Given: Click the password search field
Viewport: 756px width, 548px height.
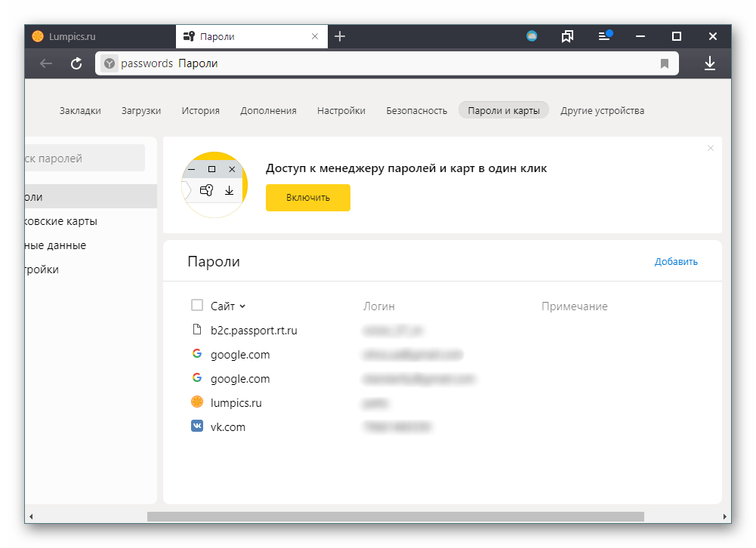Looking at the screenshot, I should (83, 159).
